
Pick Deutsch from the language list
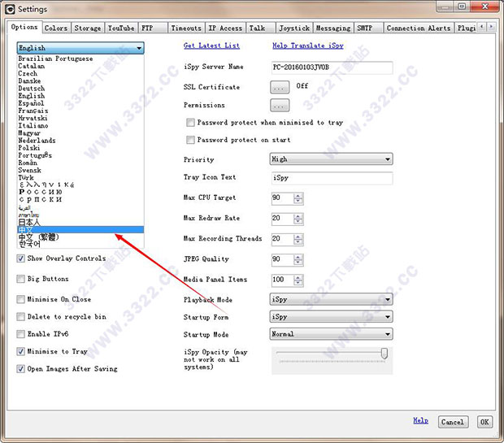(80, 89)
